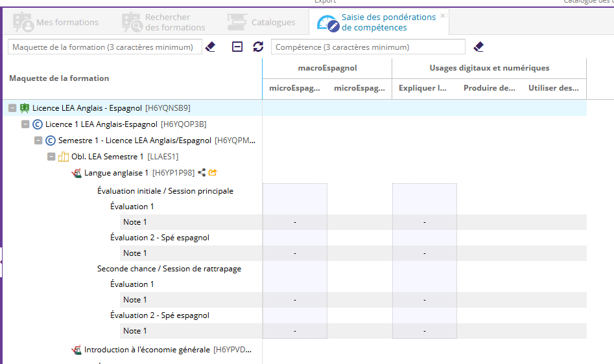Image resolution: width=614 pixels, height=364 pixels.
Task: Click the Introduction à l'économie générale course icon
Action: (x=77, y=350)
